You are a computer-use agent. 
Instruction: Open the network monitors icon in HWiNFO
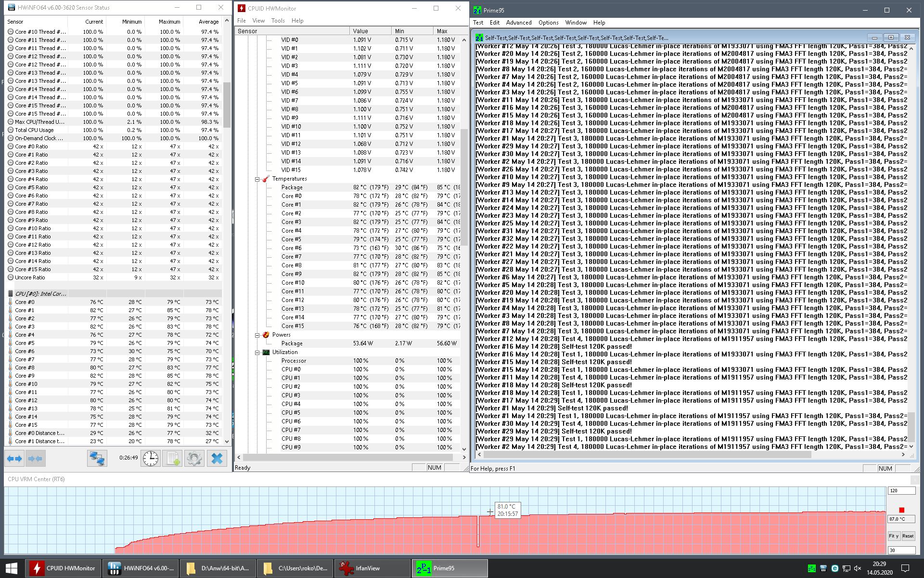[97, 458]
